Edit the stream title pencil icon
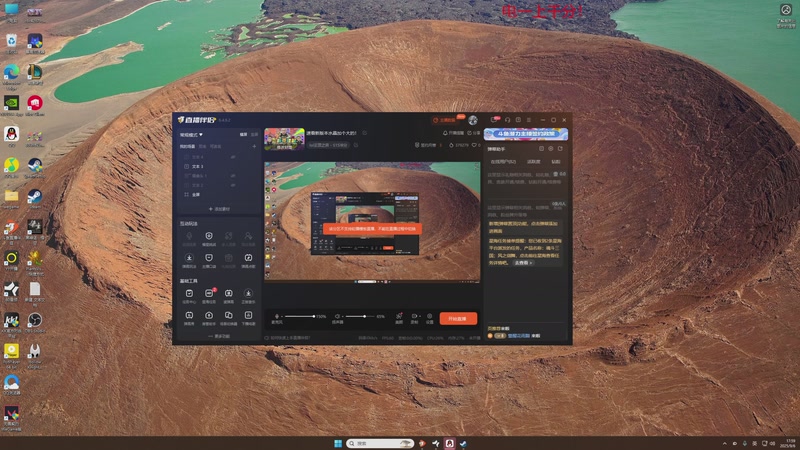Image resolution: width=800 pixels, height=450 pixels. (x=364, y=133)
